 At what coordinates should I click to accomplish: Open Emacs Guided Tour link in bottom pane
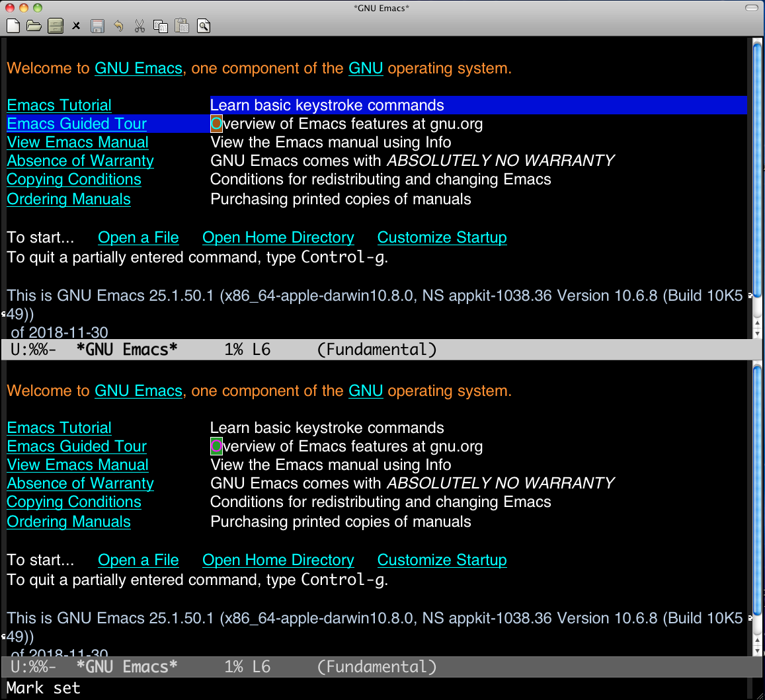77,446
